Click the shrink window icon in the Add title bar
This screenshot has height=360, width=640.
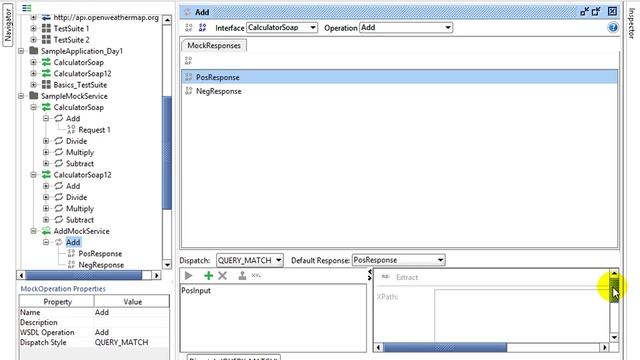pyautogui.click(x=584, y=11)
